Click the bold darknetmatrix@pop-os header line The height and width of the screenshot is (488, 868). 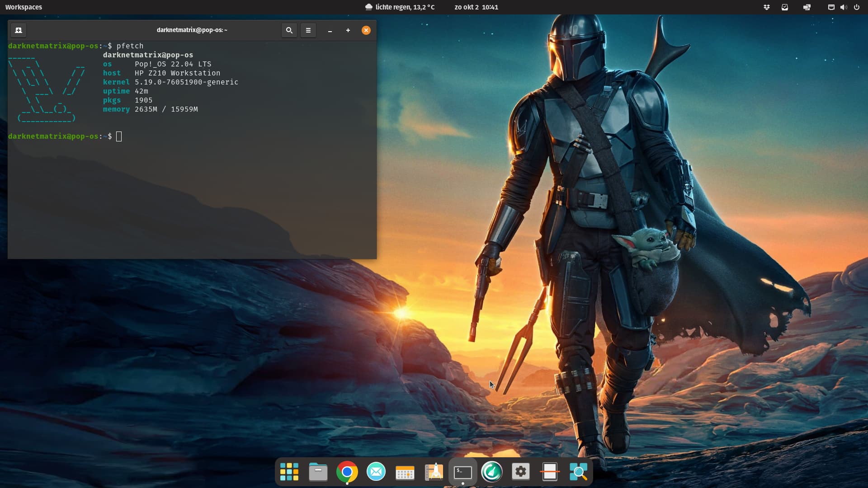[148, 55]
